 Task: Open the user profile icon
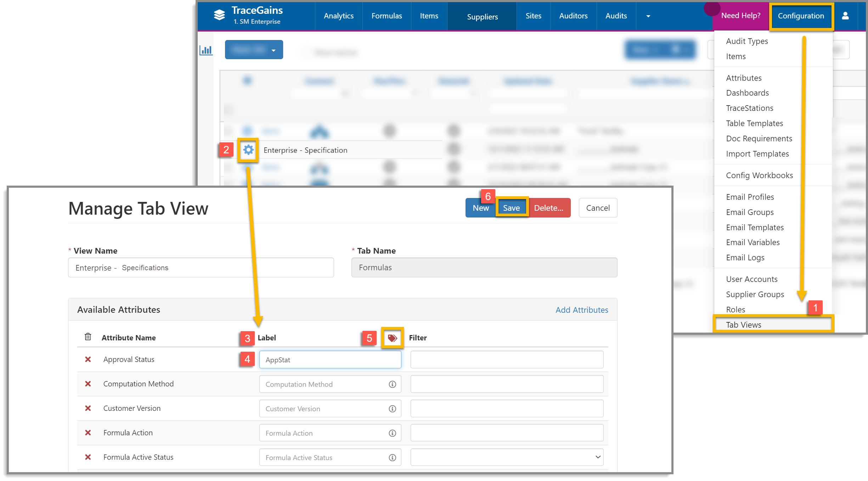(845, 16)
